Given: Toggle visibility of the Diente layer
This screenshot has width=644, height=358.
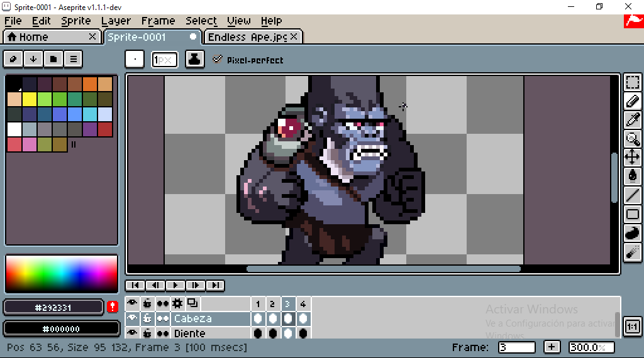Looking at the screenshot, I should pos(132,334).
